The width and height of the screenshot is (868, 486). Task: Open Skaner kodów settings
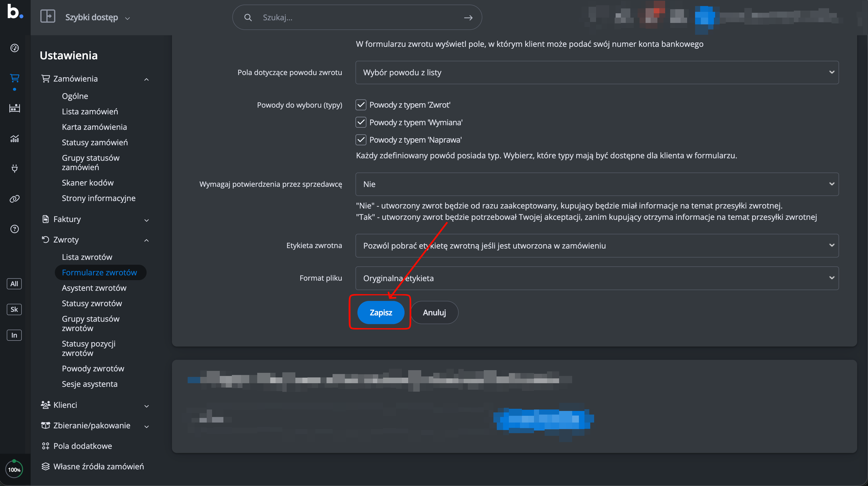click(x=88, y=183)
